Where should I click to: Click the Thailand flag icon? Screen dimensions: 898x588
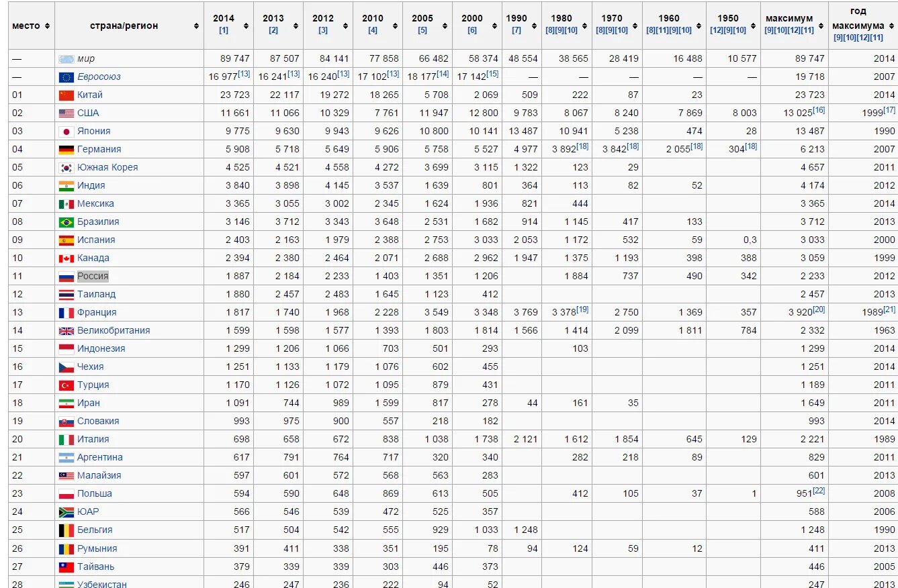click(66, 295)
